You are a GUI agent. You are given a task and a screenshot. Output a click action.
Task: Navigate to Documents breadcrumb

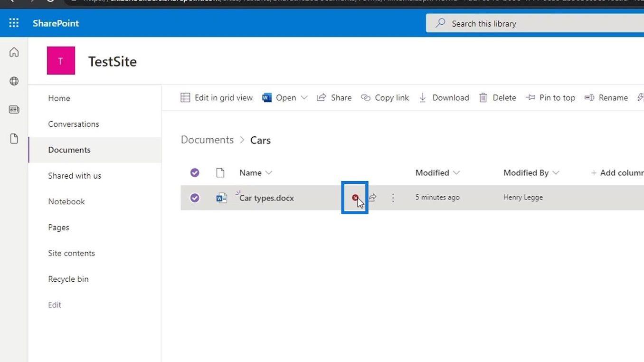207,140
